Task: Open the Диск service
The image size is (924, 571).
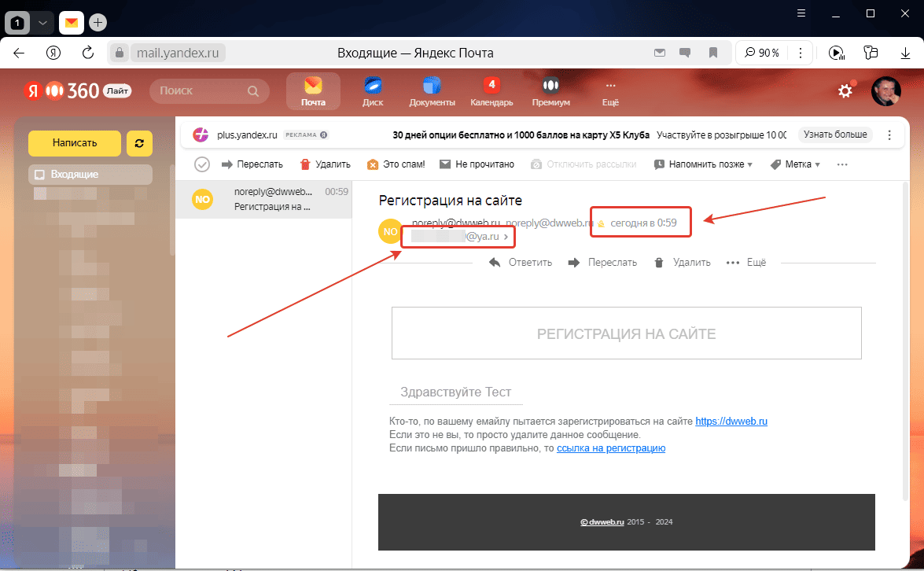Action: [x=373, y=91]
